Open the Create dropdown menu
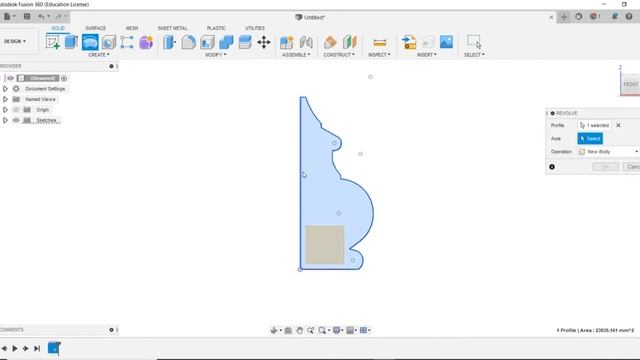 click(99, 55)
